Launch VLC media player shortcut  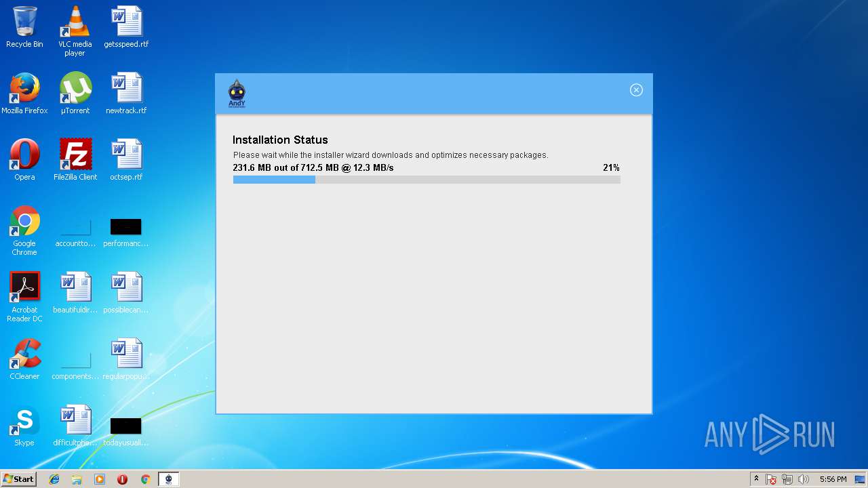75,31
